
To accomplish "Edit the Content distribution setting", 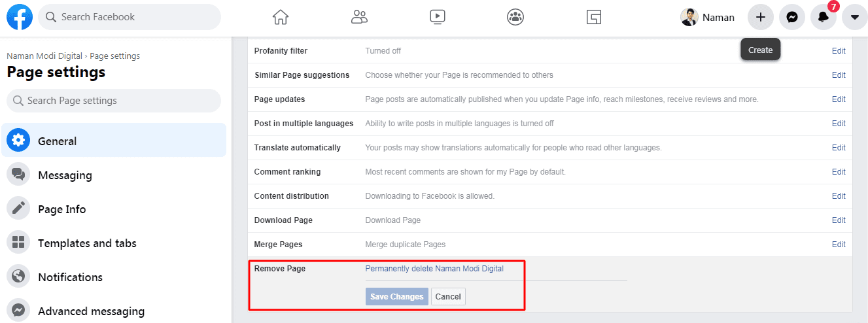I will coord(839,196).
